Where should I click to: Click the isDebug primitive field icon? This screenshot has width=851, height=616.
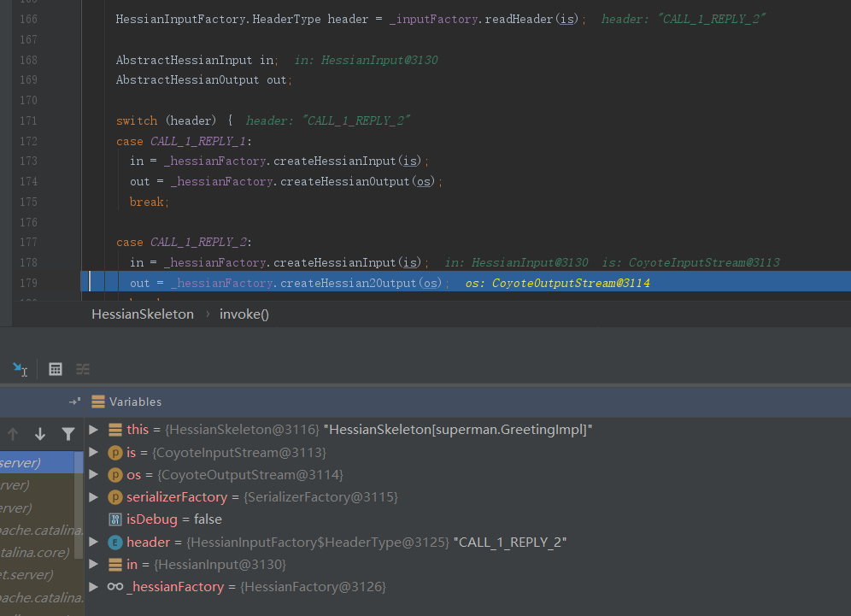point(115,519)
